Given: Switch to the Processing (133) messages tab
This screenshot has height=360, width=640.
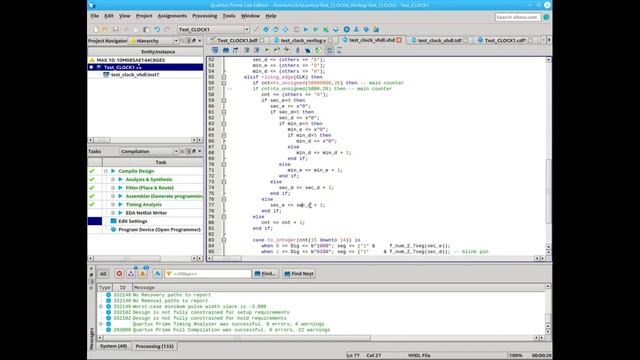Looking at the screenshot, I should (154, 346).
